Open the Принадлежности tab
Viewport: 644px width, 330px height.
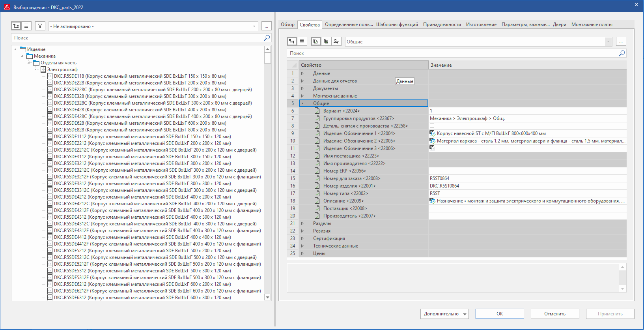442,24
